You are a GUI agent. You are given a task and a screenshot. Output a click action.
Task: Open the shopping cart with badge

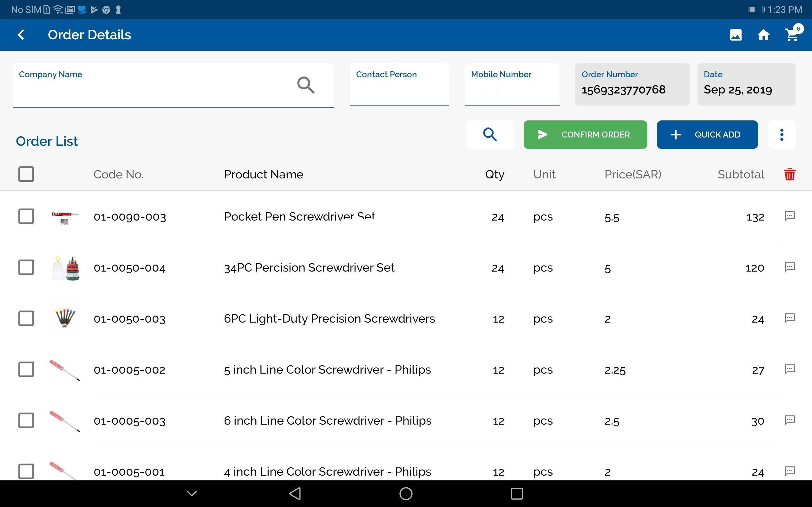pyautogui.click(x=792, y=35)
